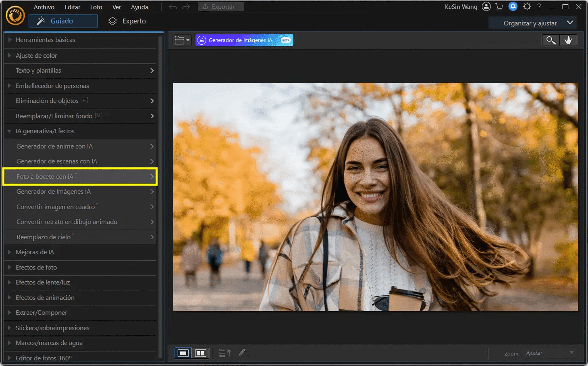Image resolution: width=588 pixels, height=366 pixels.
Task: Collapse the IA generativa/Efectos section
Action: click(x=9, y=131)
